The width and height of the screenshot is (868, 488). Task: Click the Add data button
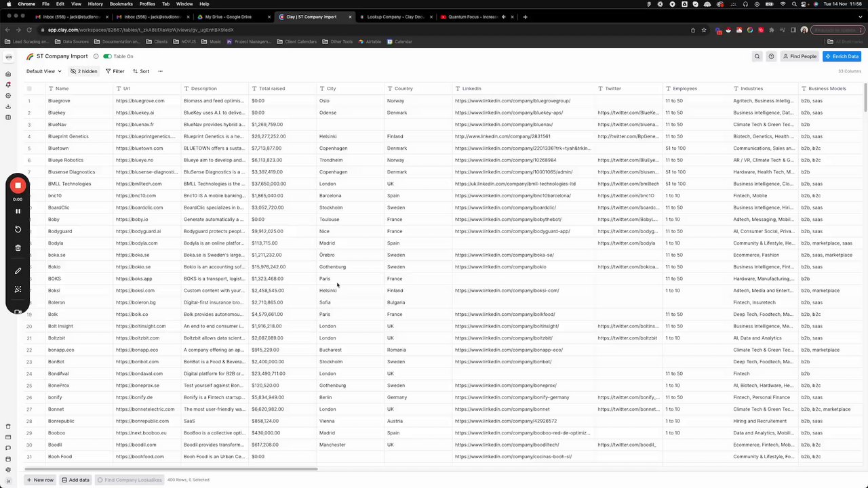(x=75, y=480)
